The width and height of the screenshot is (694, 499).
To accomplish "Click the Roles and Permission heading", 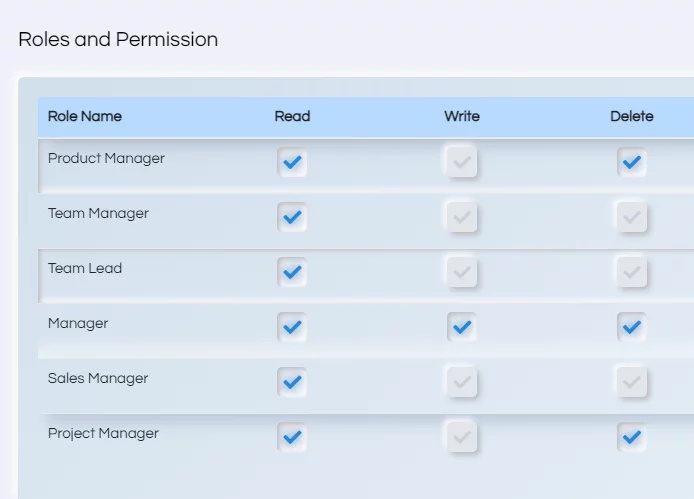I will point(118,39).
